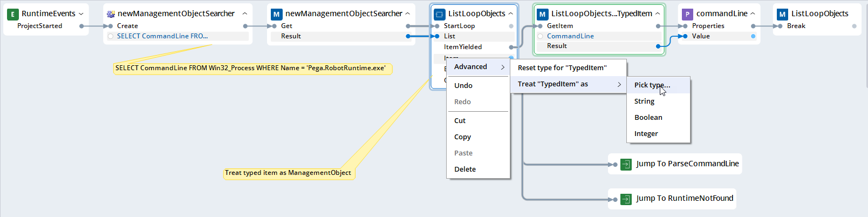
Task: Click the M icon on ListLoopObjects...TypedItem block
Action: pyautogui.click(x=542, y=14)
